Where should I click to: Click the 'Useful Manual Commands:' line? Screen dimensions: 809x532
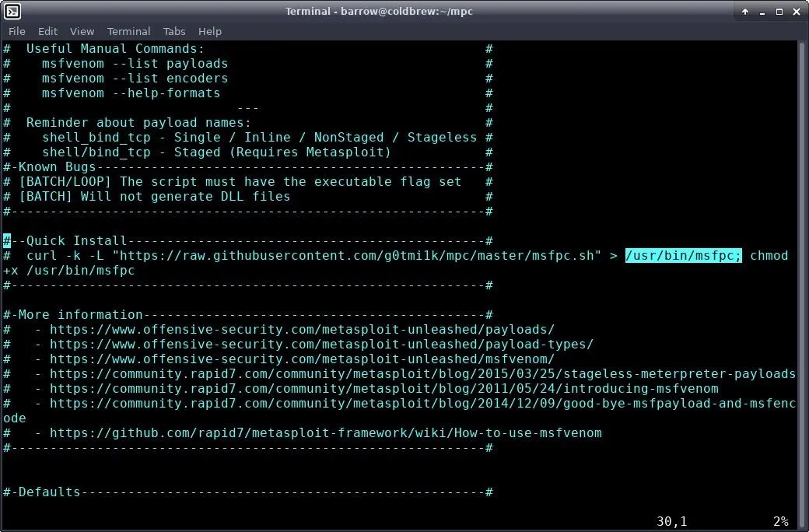click(116, 48)
